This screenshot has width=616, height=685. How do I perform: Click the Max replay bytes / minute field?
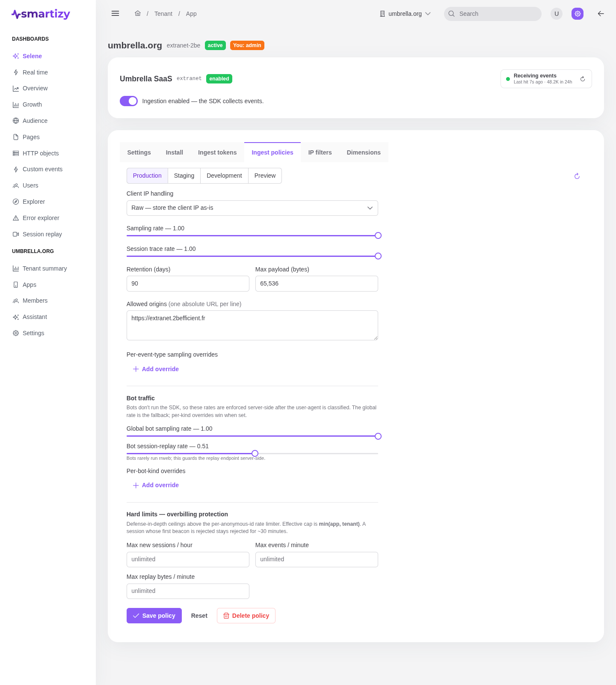188,591
